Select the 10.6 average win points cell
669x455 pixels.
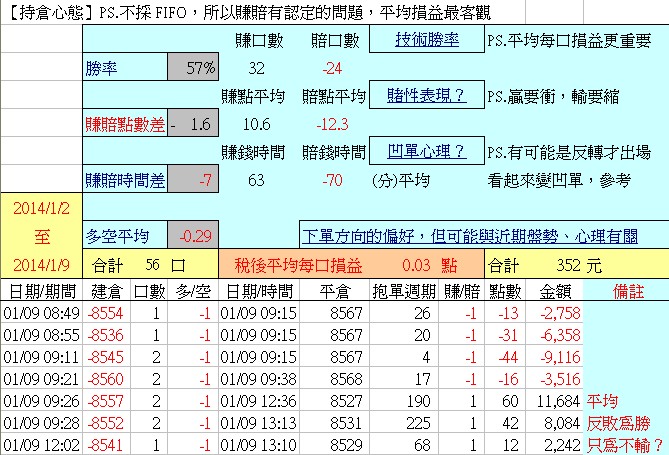point(256,124)
